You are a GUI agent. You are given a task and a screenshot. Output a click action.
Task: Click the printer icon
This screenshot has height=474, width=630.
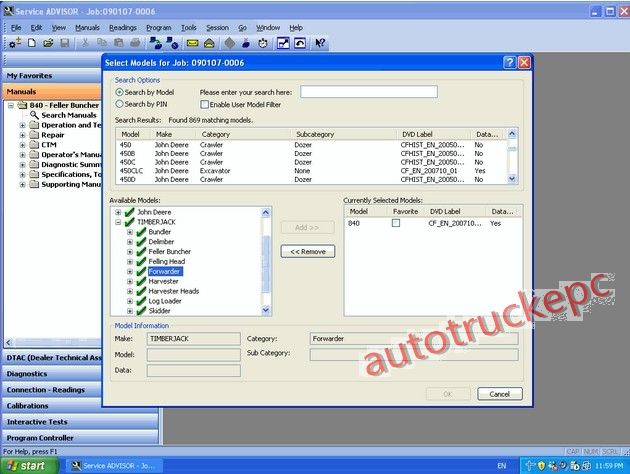135,43
